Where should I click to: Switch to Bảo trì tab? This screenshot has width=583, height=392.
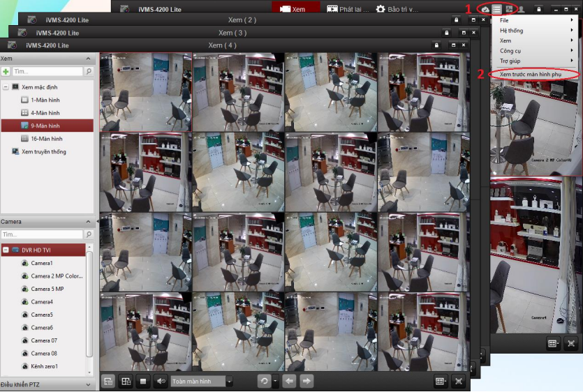pyautogui.click(x=397, y=9)
